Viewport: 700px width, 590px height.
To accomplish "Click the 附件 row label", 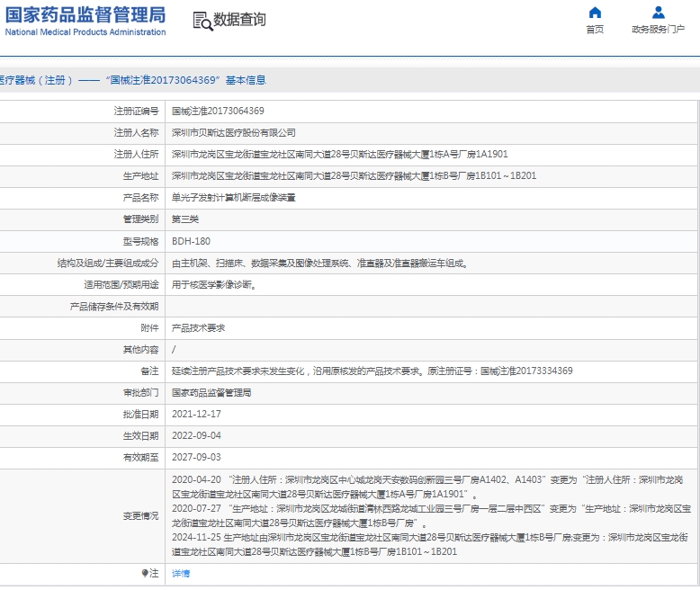I will click(x=149, y=328).
